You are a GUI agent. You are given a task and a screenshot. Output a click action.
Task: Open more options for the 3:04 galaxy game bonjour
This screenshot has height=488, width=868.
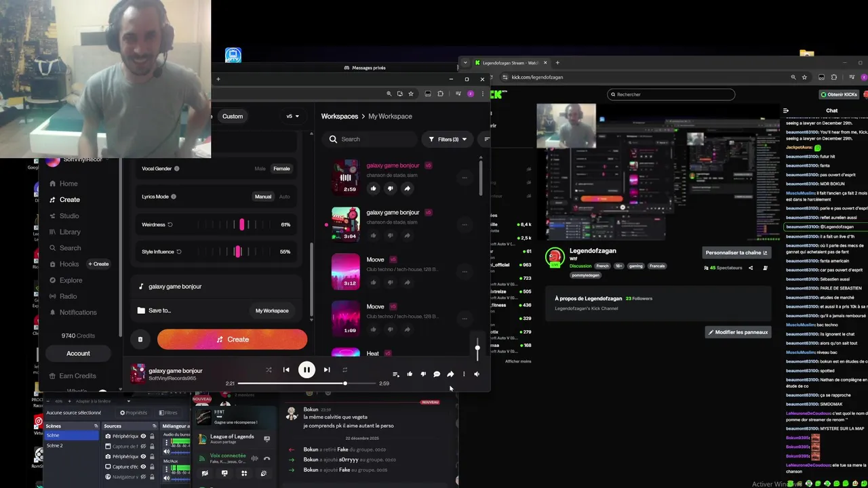click(x=465, y=224)
